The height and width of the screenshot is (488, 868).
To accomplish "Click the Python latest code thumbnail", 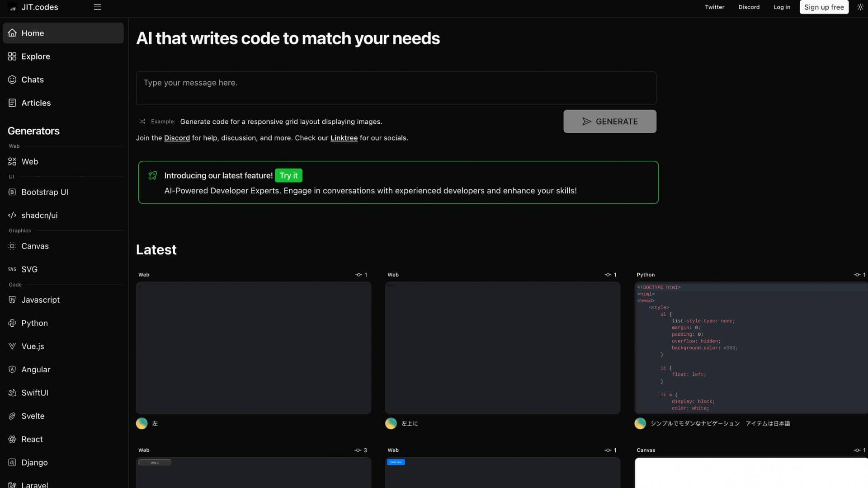I will (x=751, y=348).
